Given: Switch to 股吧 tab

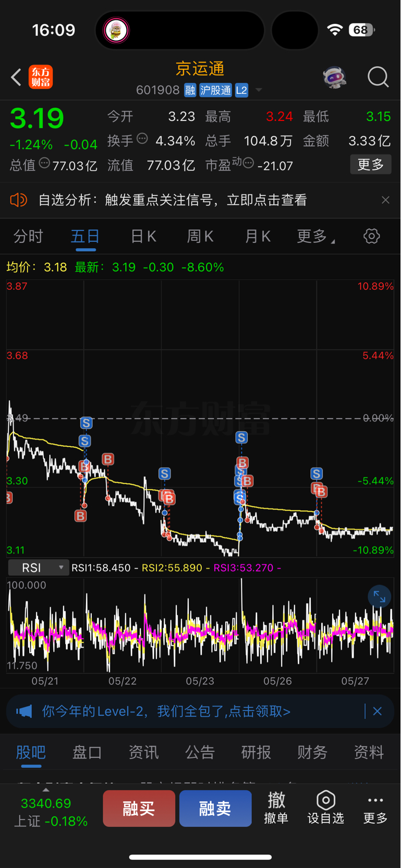Looking at the screenshot, I should tap(31, 752).
